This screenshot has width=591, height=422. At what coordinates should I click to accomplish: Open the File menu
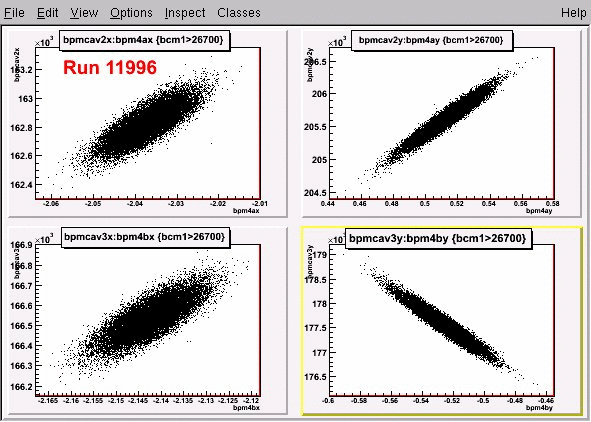(x=14, y=13)
